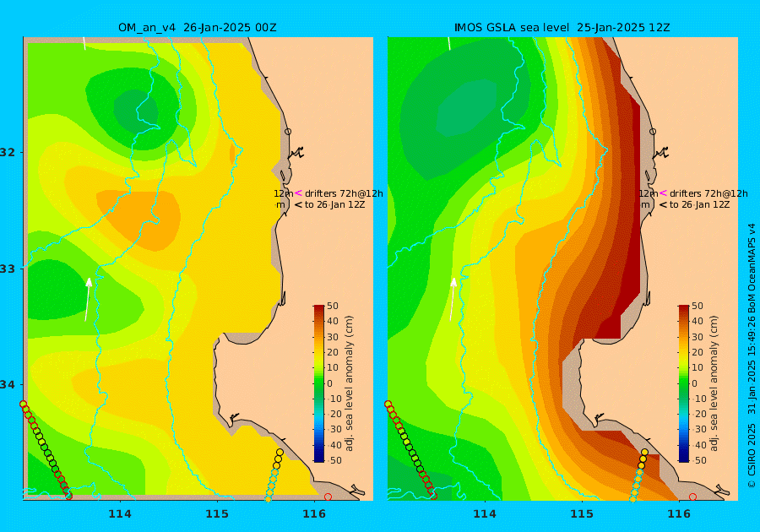Click the topmost yellow circle of the right panel's coastal track

click(644, 453)
